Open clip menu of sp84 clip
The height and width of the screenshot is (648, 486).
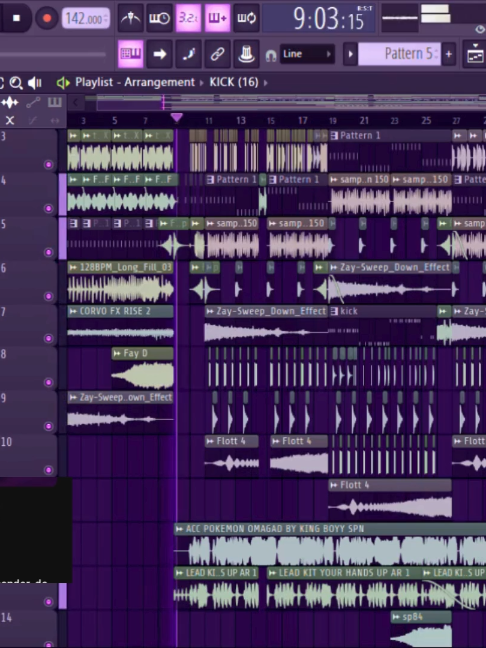[x=396, y=617]
